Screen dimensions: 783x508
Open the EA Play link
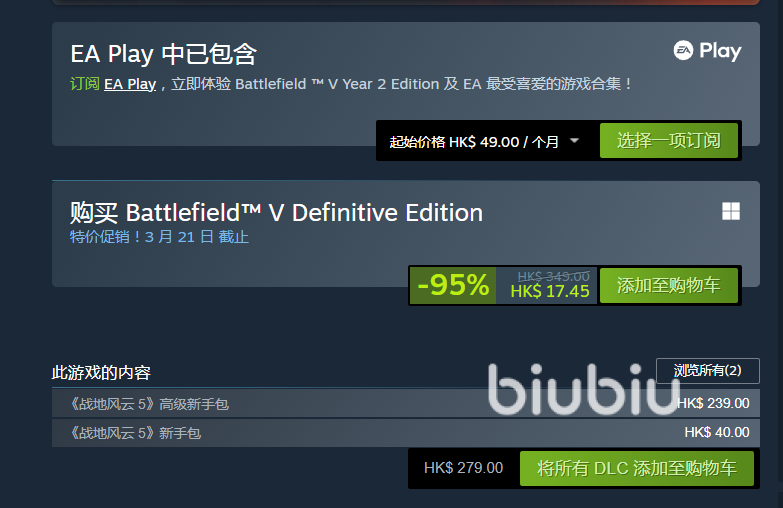click(x=130, y=84)
